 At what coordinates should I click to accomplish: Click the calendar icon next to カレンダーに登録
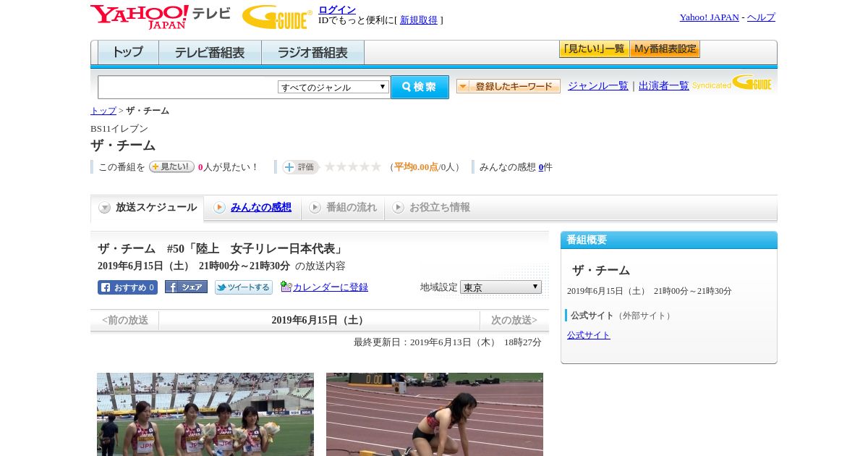point(286,287)
